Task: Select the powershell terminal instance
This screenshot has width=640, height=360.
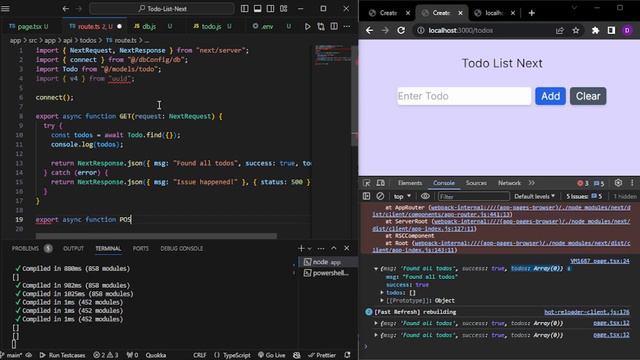Action: pyautogui.click(x=328, y=273)
